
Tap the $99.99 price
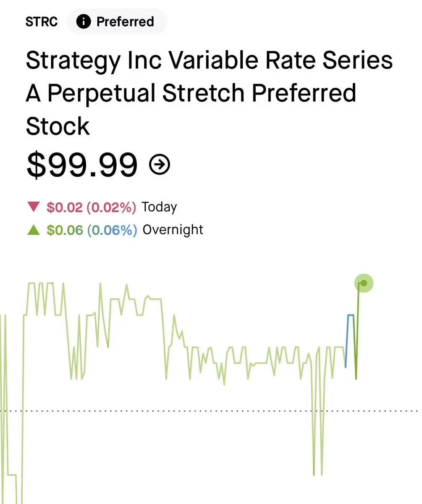coord(81,165)
